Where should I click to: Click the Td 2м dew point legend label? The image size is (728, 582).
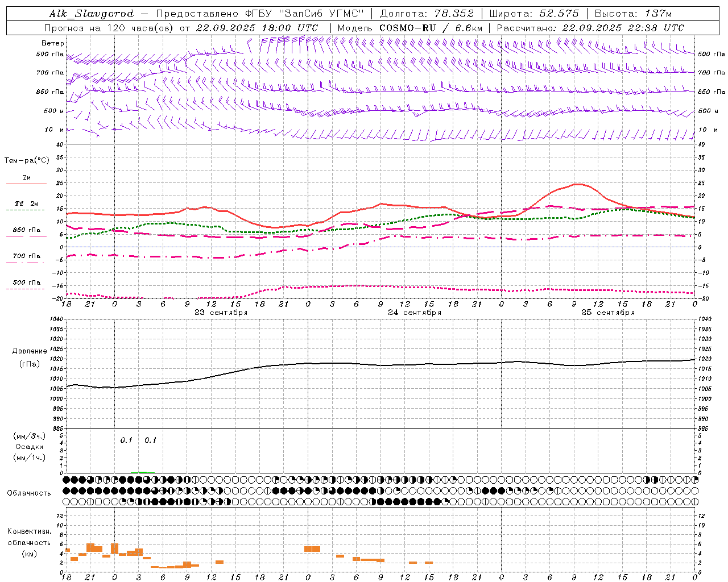[27, 203]
